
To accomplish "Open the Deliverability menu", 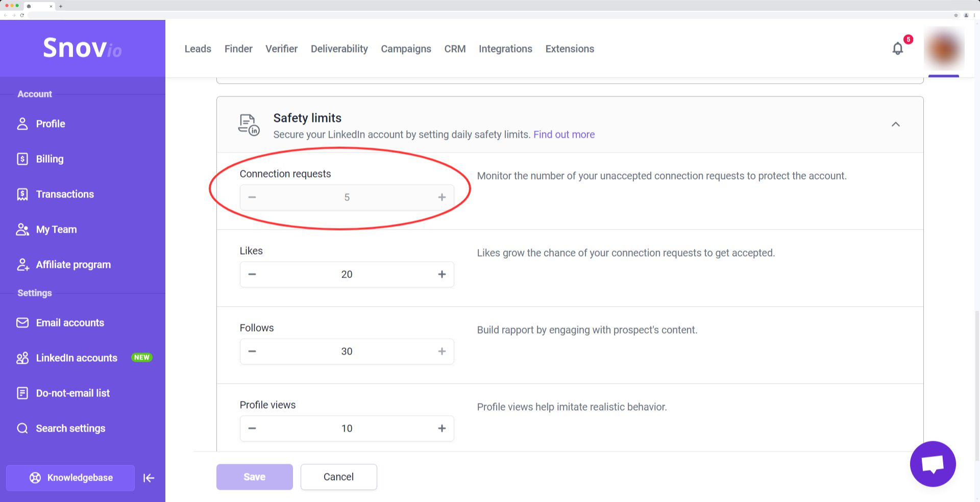I will [x=339, y=49].
